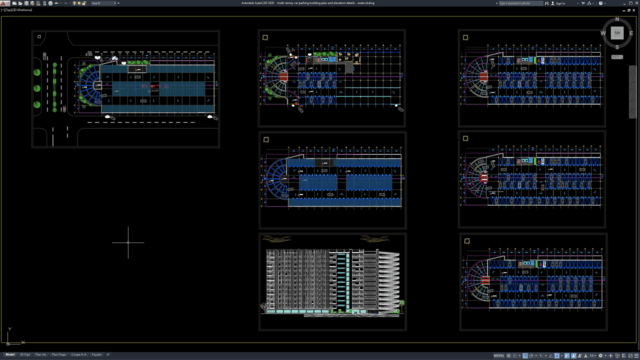The width and height of the screenshot is (640, 360).
Task: Expand the Snap mode settings arrow
Action: coord(520,356)
